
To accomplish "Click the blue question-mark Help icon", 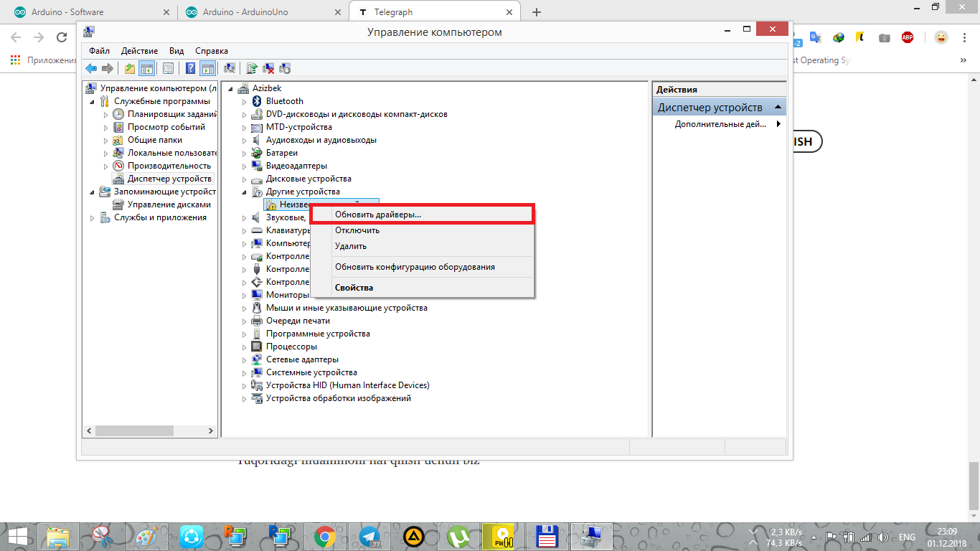I will click(191, 68).
